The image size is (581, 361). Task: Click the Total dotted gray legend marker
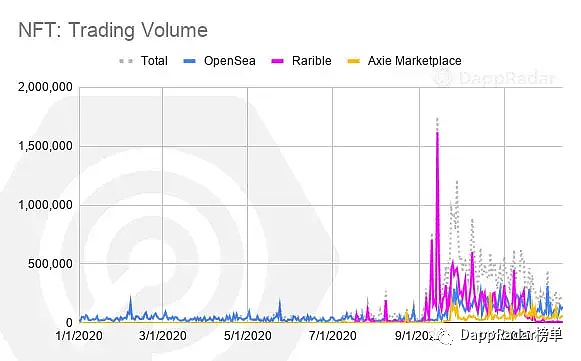pos(126,61)
